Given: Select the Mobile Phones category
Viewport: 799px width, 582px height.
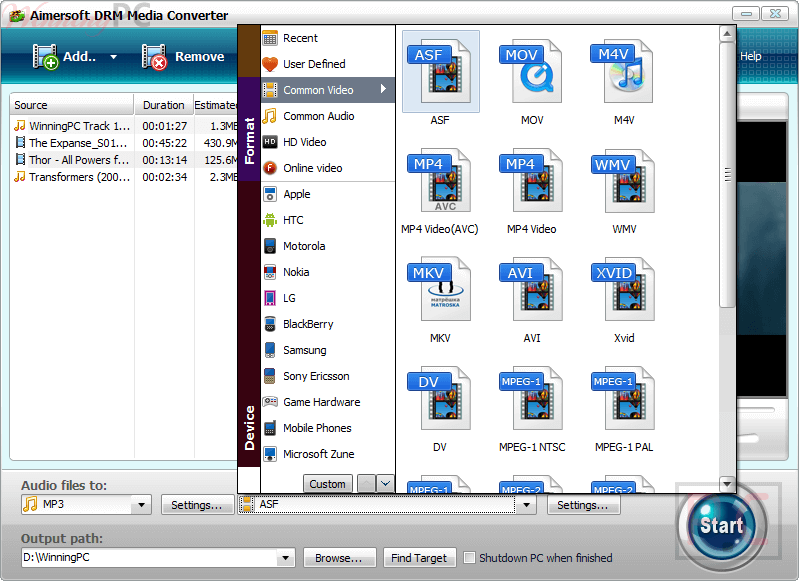Looking at the screenshot, I should (x=328, y=428).
